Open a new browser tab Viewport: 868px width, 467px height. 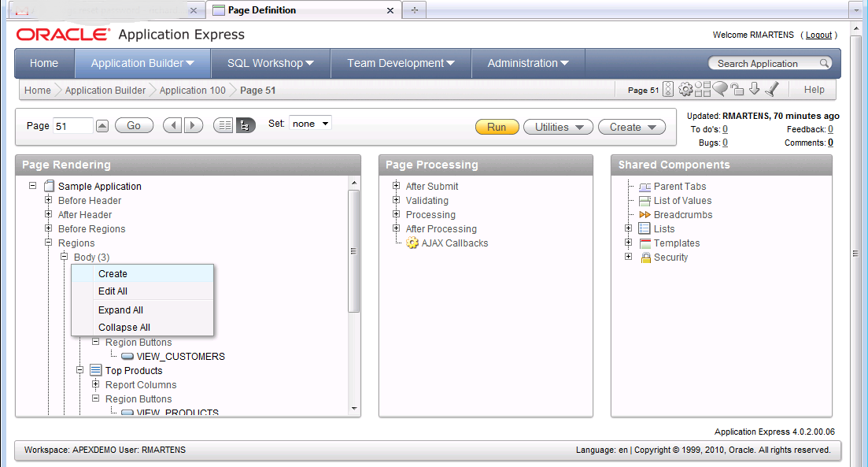(x=415, y=10)
